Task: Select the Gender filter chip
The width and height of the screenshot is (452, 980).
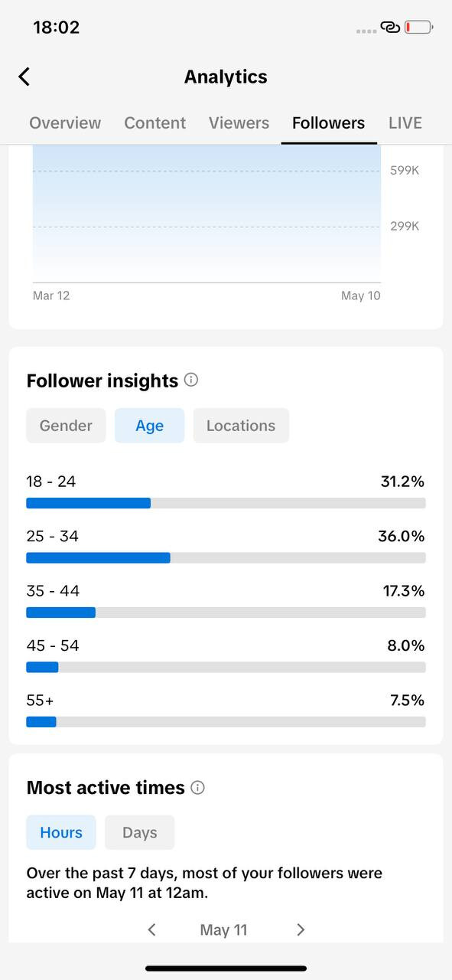Action: [x=66, y=426]
